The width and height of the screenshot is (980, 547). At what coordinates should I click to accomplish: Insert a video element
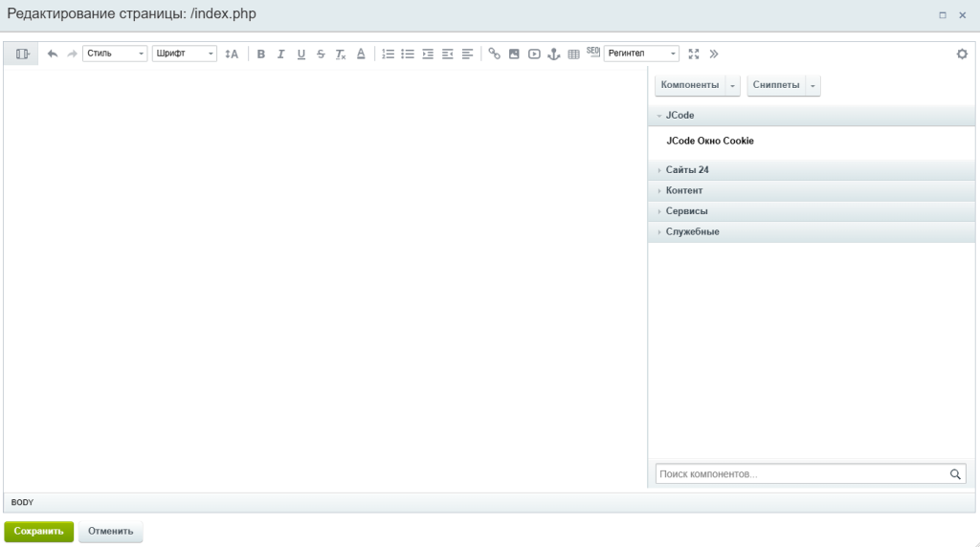point(534,55)
